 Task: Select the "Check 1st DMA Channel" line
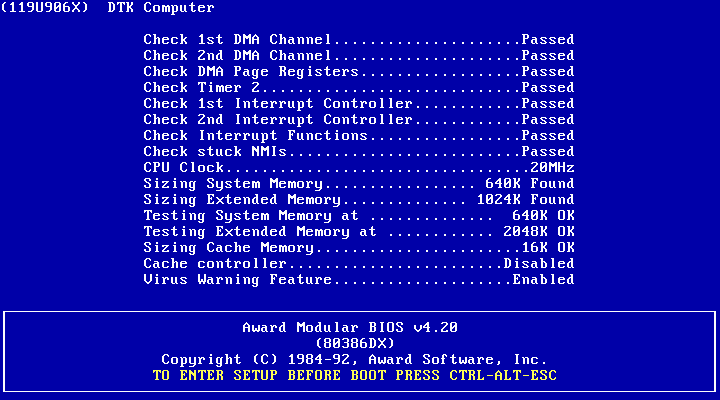pos(359,39)
